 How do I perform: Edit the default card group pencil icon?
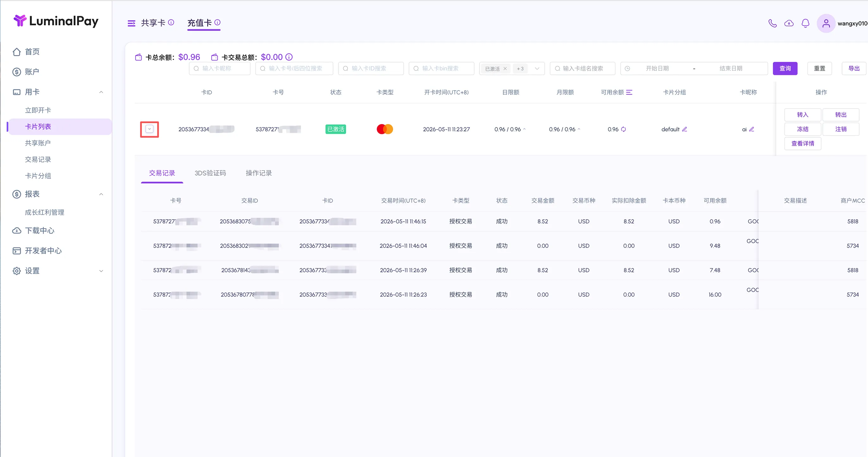click(684, 129)
